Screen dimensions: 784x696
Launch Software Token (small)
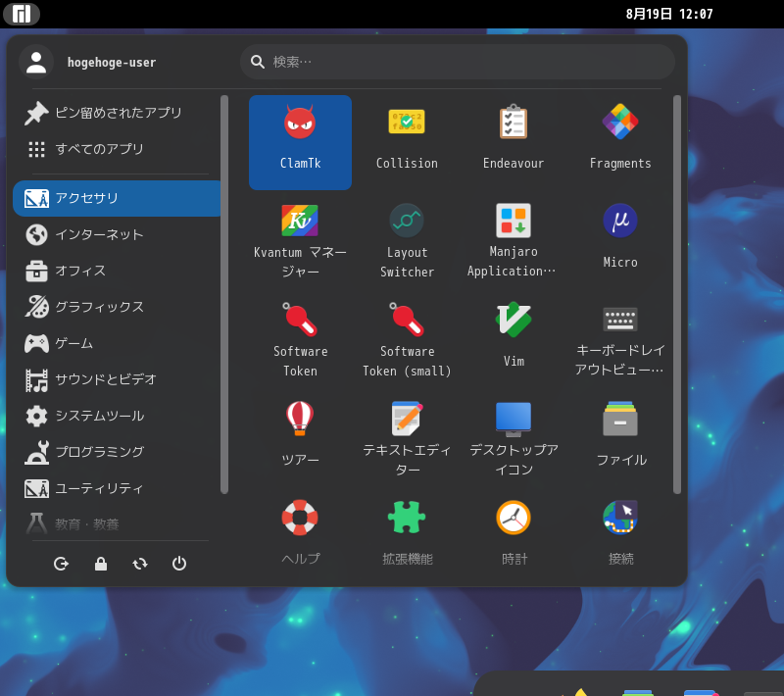click(x=407, y=340)
